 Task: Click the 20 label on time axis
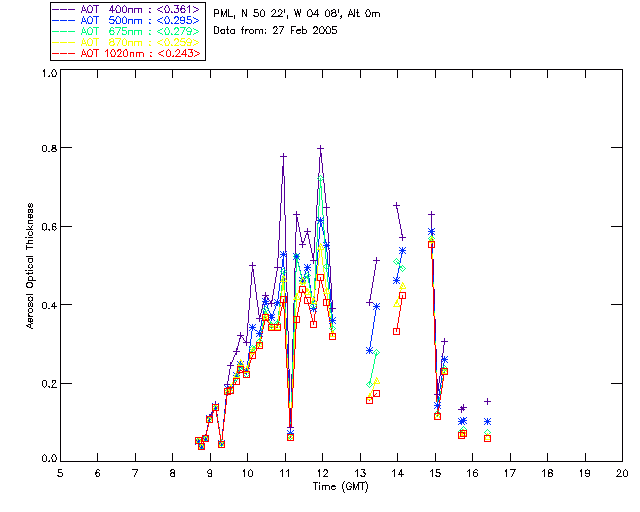tap(622, 474)
